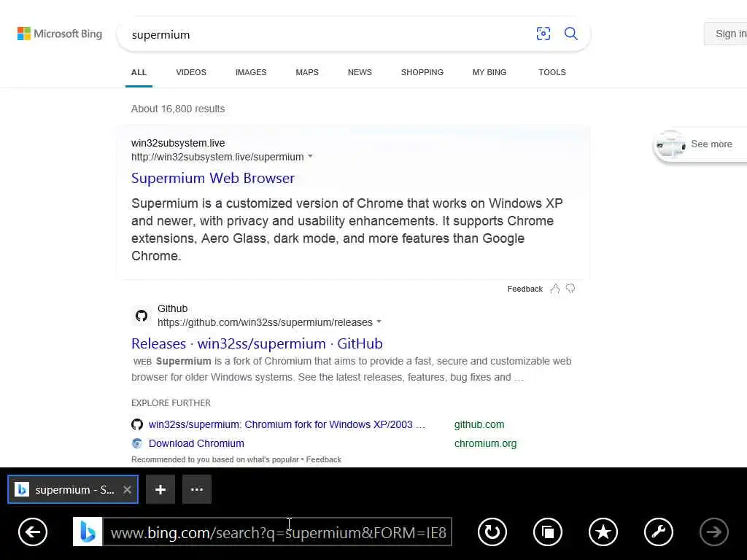
Task: Open the MY BING tab
Action: [489, 72]
